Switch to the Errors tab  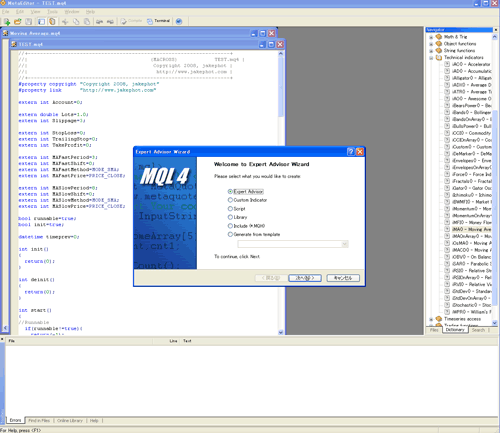(15, 420)
